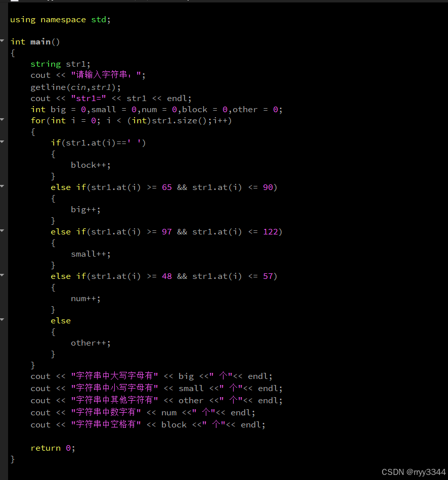Click the literal 122 in the condition
Image resolution: width=448 pixels, height=480 pixels.
click(x=271, y=231)
